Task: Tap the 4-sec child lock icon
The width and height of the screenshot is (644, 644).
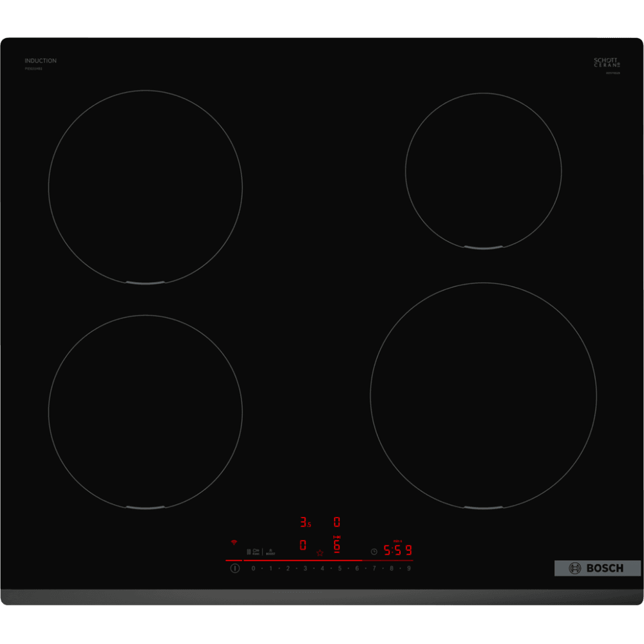Action: 256,552
